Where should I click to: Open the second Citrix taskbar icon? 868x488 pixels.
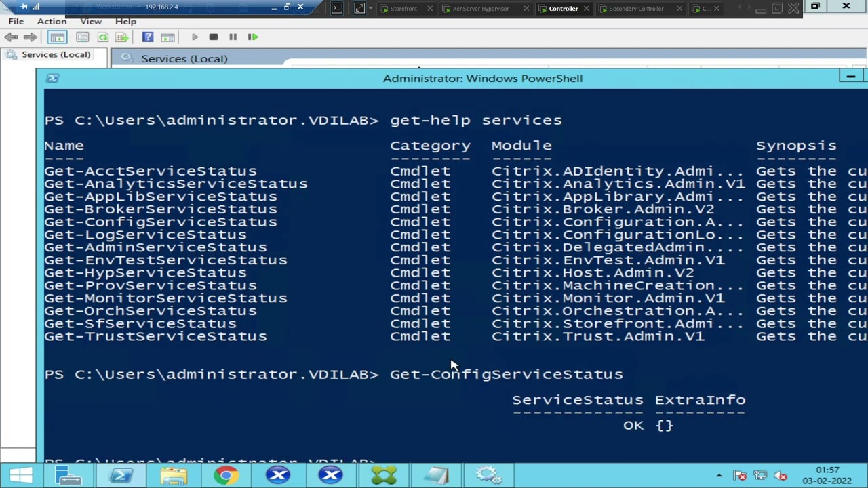pos(331,476)
